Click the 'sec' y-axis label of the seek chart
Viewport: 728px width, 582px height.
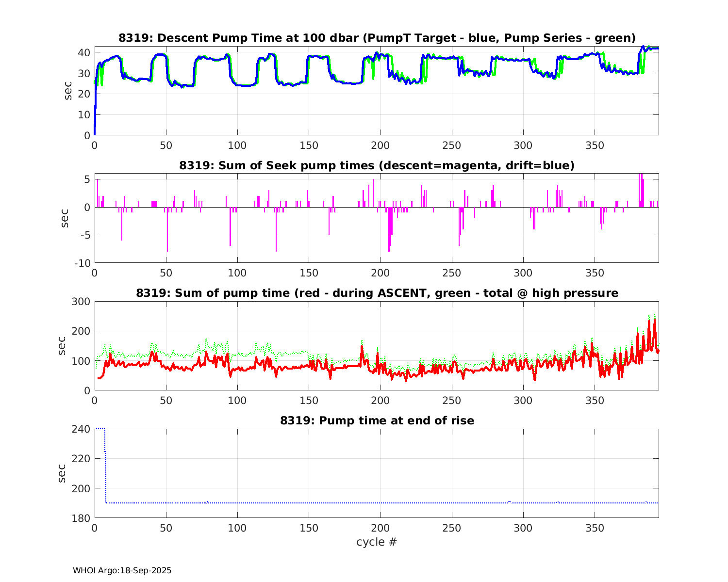coord(64,218)
